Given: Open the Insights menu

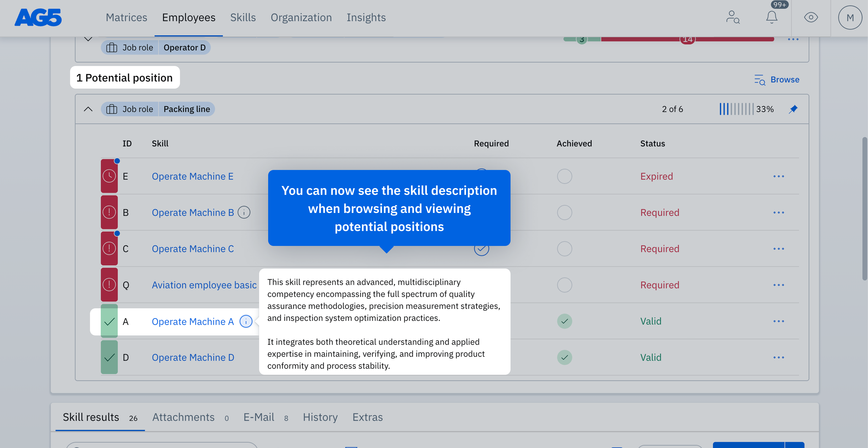Looking at the screenshot, I should click(366, 17).
